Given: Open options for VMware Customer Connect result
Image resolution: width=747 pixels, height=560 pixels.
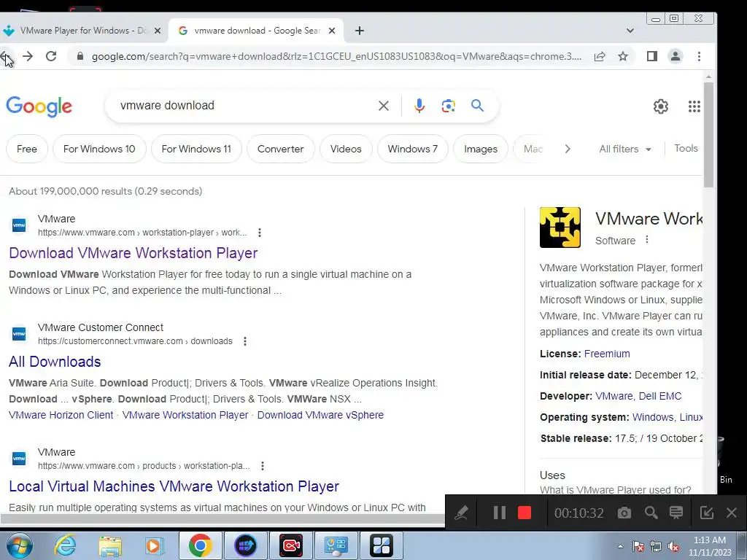Looking at the screenshot, I should click(245, 341).
